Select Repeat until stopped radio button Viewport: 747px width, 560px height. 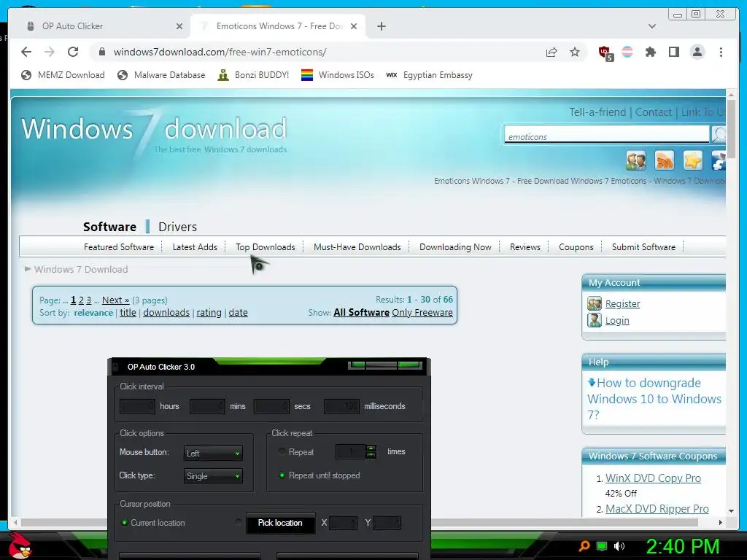pos(282,475)
